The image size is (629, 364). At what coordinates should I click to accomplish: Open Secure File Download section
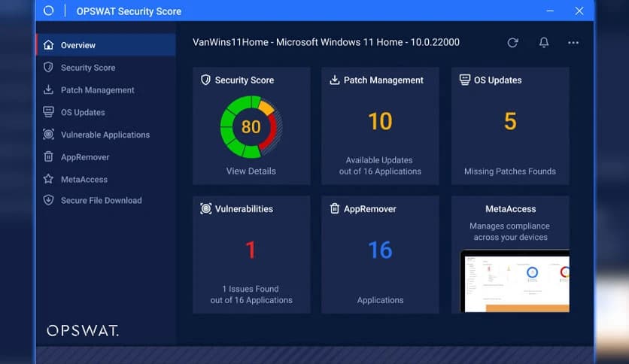pos(106,201)
